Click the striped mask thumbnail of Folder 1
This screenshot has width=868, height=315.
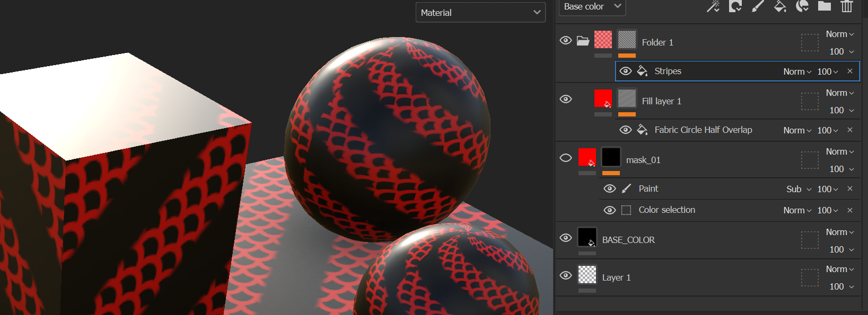tap(627, 40)
